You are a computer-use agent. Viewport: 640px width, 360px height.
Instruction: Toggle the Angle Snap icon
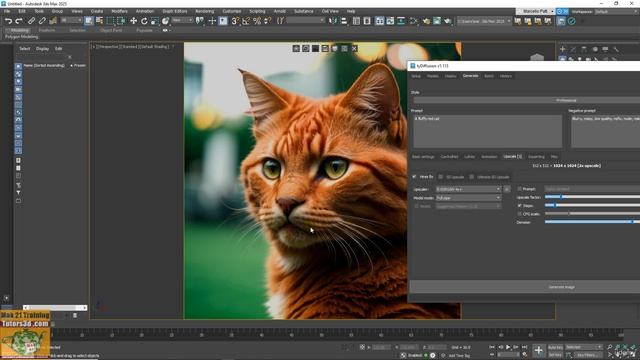[246, 21]
